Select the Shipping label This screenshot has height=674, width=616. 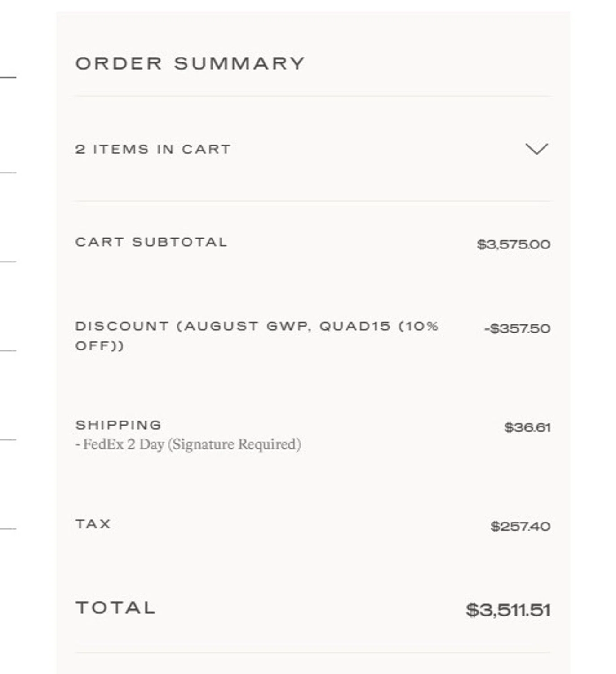click(118, 425)
